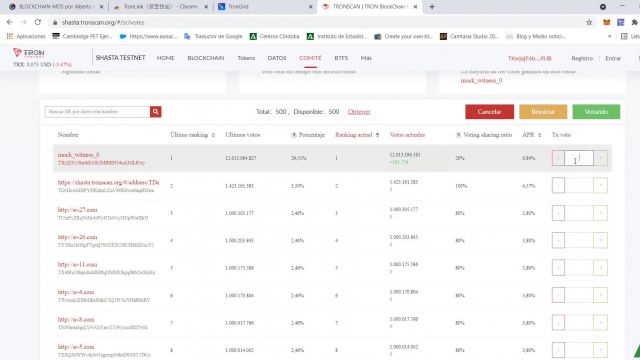Click the Entrar link
The height and width of the screenshot is (360, 640).
click(x=613, y=58)
